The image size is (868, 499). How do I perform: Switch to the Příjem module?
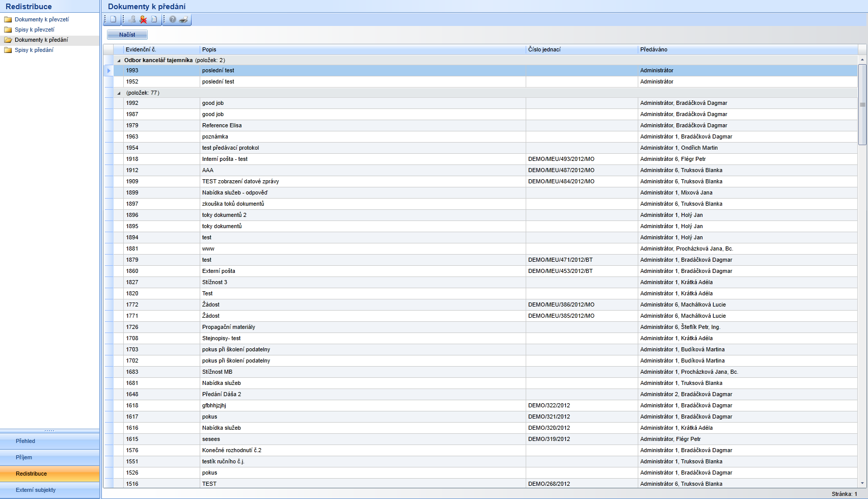(x=50, y=457)
